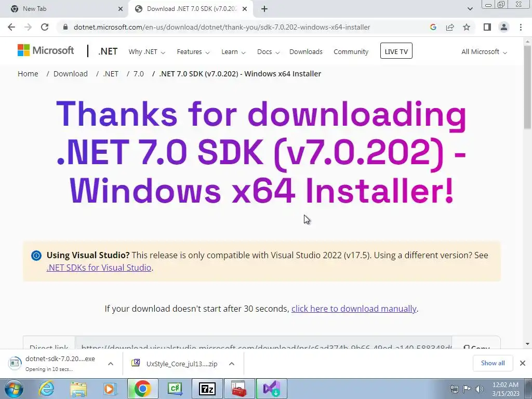Open Windows Media Player from taskbar
Image resolution: width=532 pixels, height=399 pixels.
tap(110, 389)
